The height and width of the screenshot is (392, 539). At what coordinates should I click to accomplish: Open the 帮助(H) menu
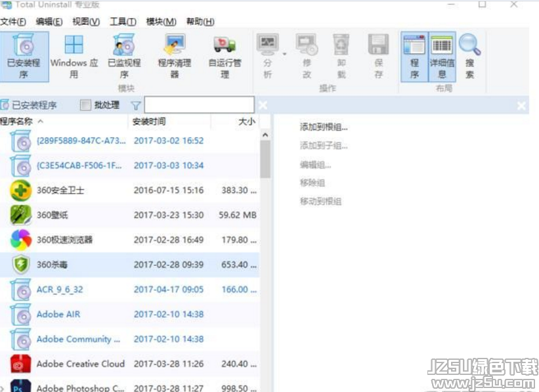[x=200, y=22]
